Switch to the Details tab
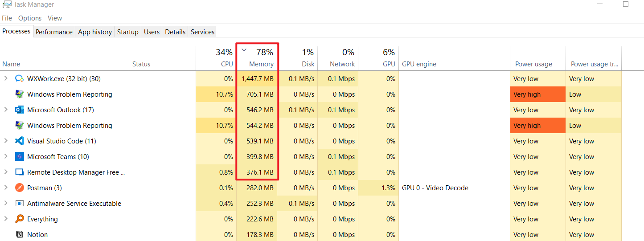 (x=175, y=32)
